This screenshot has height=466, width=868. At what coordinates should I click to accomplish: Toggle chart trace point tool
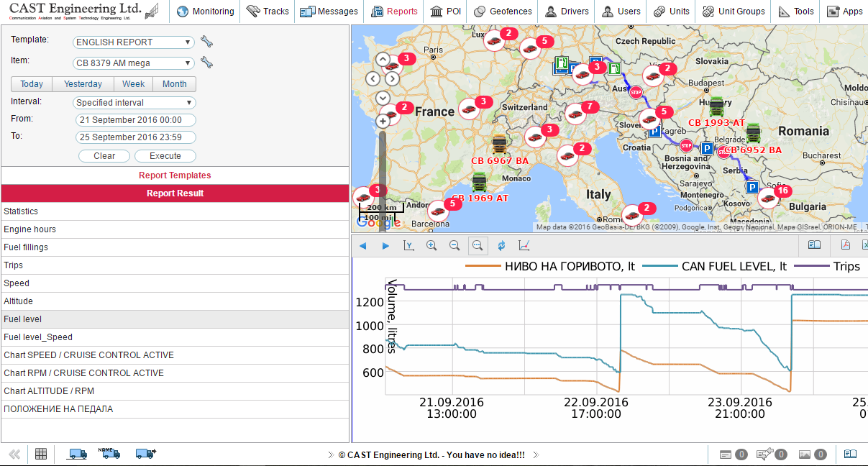[x=524, y=246]
